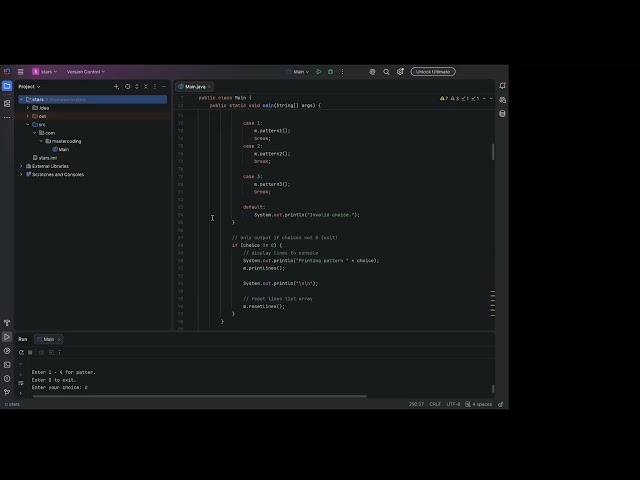The image size is (640, 480).
Task: Open the Structure tool window icon
Action: (x=7, y=104)
